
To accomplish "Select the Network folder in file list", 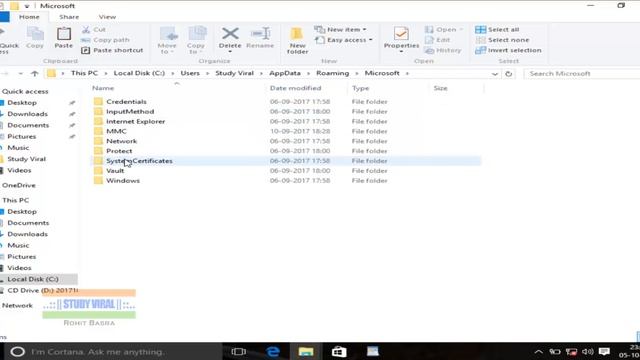I will coord(121,141).
